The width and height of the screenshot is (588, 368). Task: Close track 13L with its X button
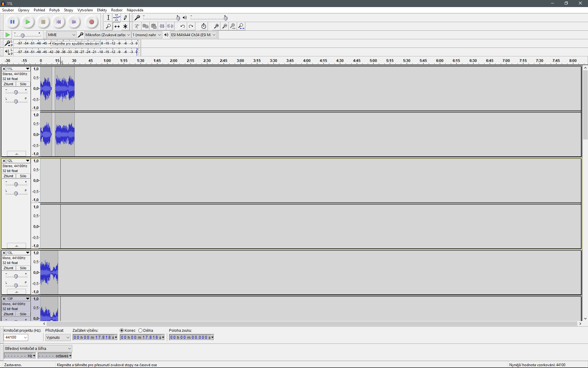4,253
